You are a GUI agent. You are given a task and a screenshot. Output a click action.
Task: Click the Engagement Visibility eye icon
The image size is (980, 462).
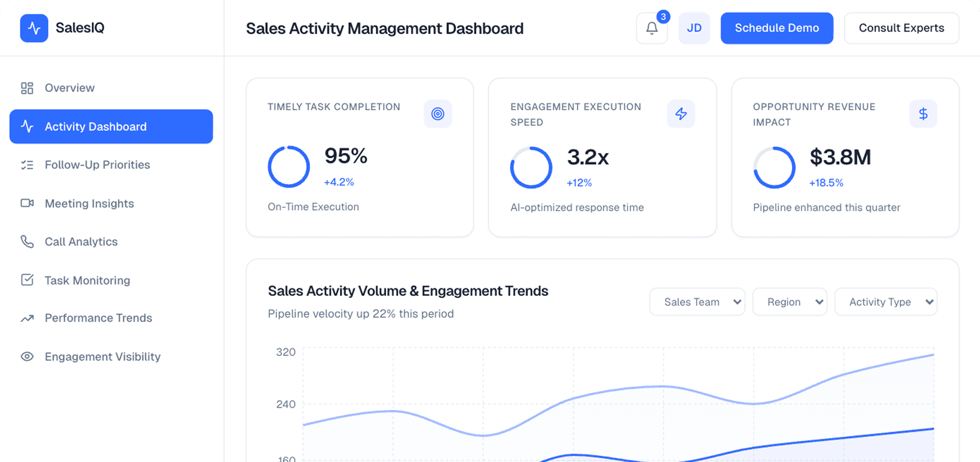[27, 357]
